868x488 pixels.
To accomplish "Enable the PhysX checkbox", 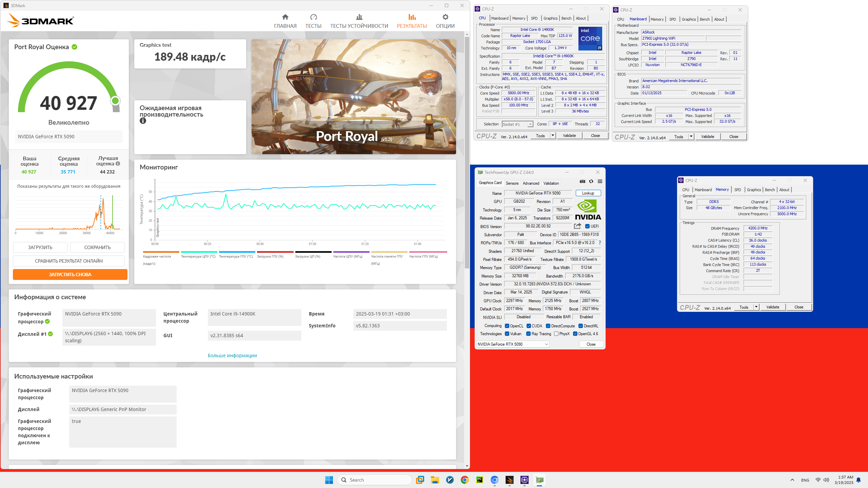I will click(556, 334).
